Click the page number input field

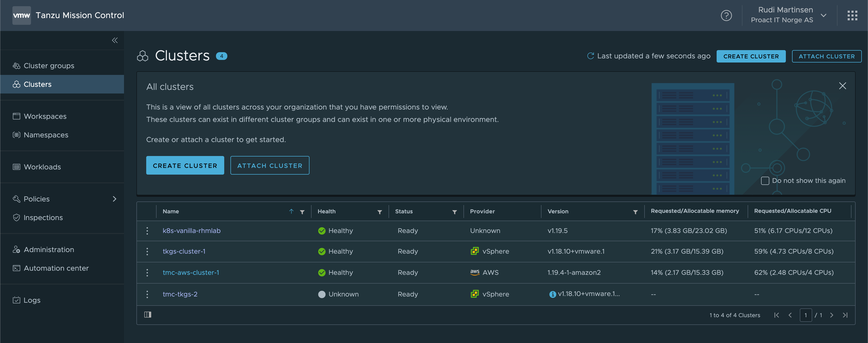(806, 315)
